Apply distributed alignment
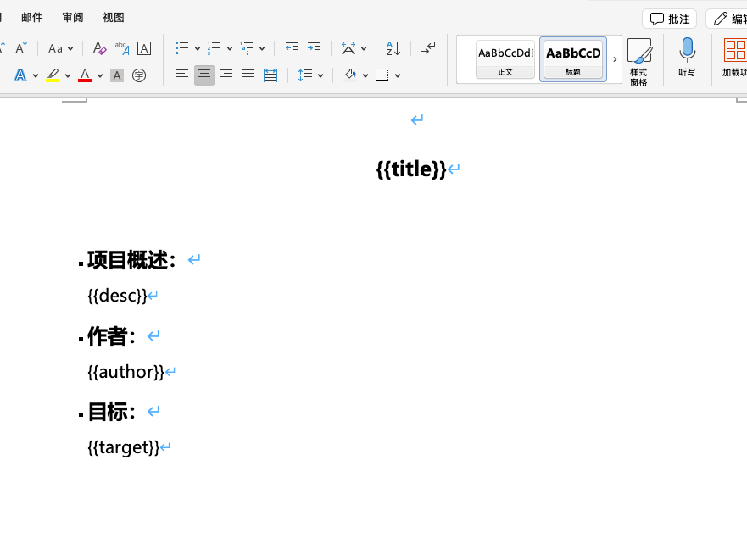 coord(270,75)
